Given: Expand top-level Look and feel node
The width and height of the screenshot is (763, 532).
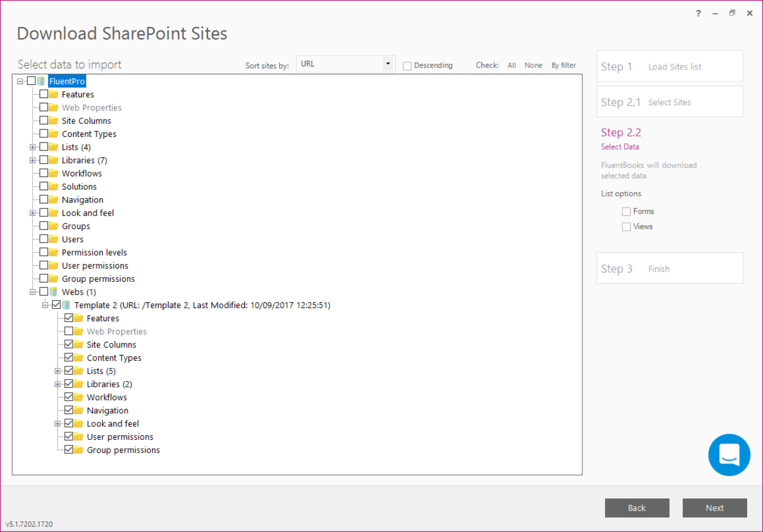Looking at the screenshot, I should [x=33, y=213].
